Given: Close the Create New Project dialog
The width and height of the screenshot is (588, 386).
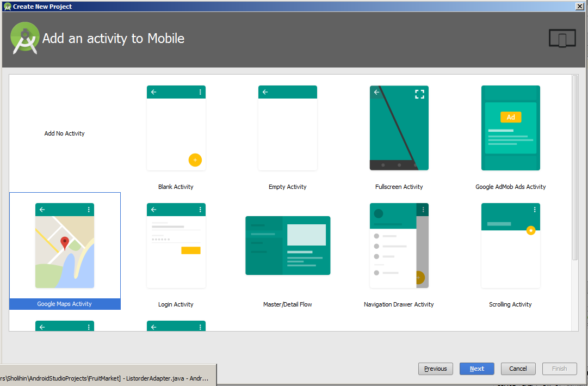Looking at the screenshot, I should (579, 7).
